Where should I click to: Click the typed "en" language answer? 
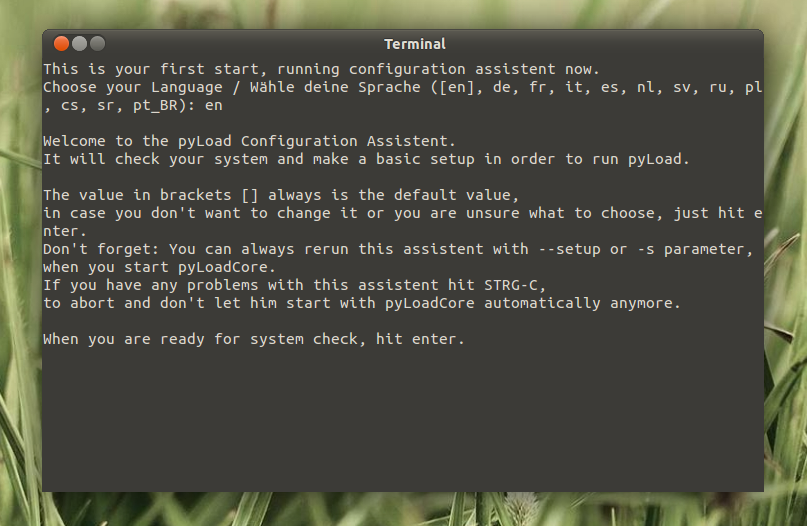(213, 105)
